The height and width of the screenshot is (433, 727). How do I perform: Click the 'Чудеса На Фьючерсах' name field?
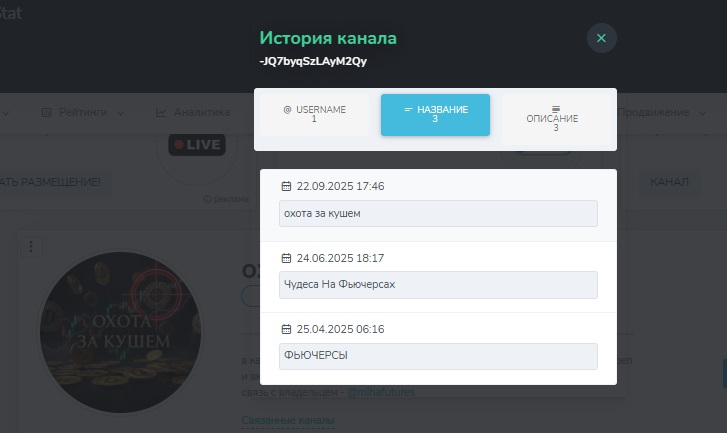click(x=438, y=285)
